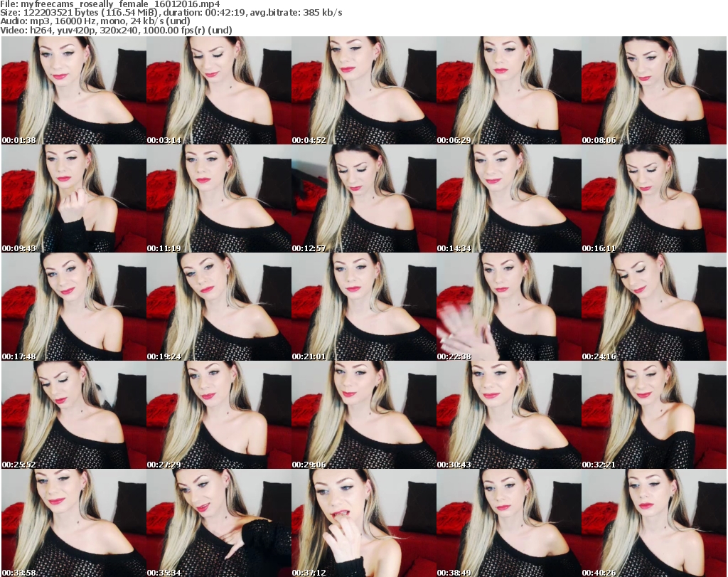Click the thumbnail marked 00:14:34
Viewport: 728px width, 577px height.
point(509,198)
